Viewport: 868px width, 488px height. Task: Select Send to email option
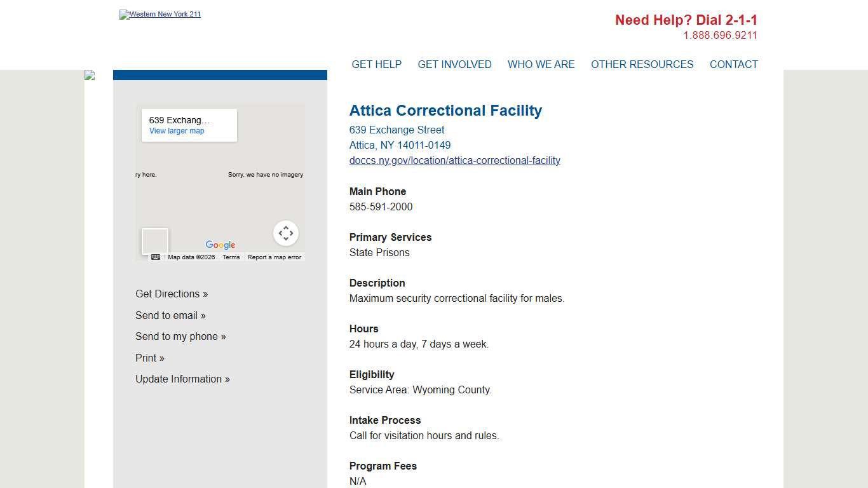[170, 316]
